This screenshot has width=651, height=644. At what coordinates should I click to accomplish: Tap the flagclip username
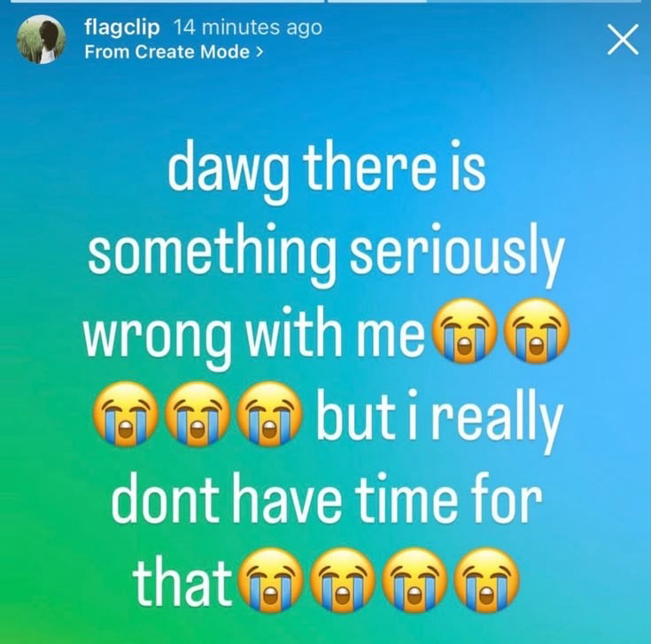pyautogui.click(x=122, y=27)
